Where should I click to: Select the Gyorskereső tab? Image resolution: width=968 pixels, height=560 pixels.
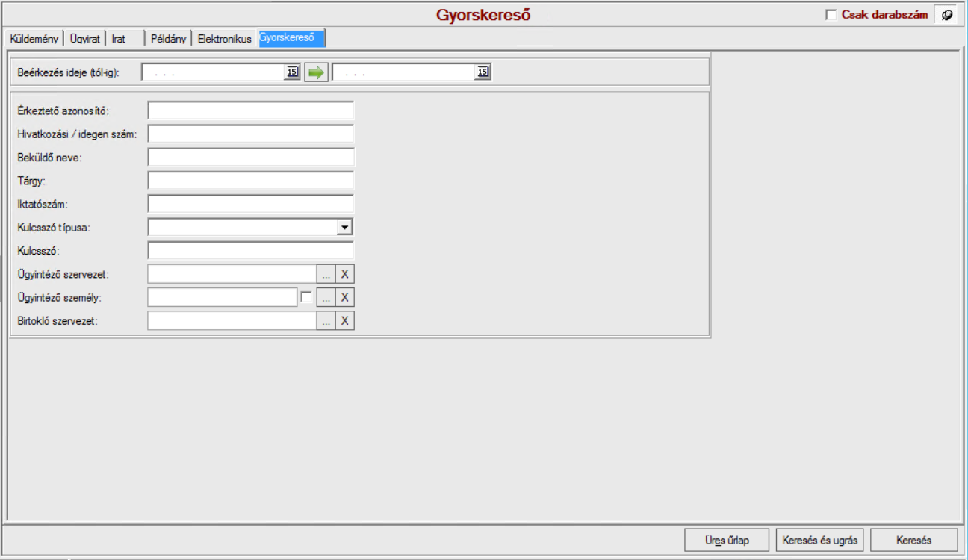(291, 37)
